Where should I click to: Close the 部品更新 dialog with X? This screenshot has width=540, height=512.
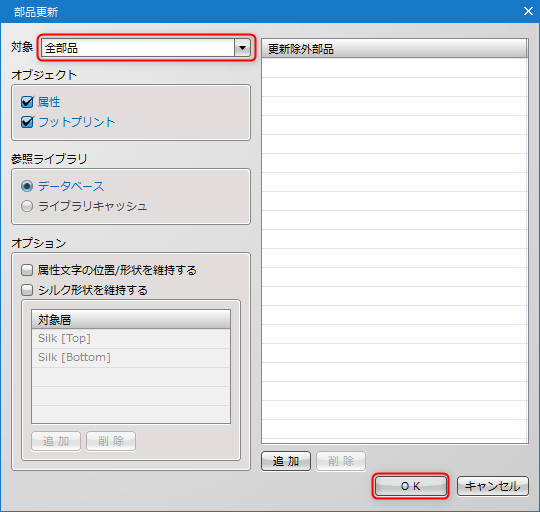coord(528,11)
